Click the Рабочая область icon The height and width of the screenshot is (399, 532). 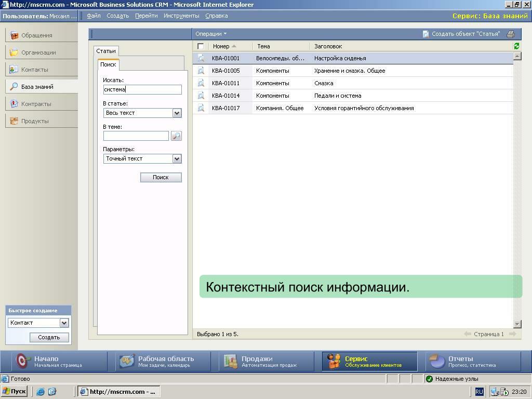tap(127, 362)
